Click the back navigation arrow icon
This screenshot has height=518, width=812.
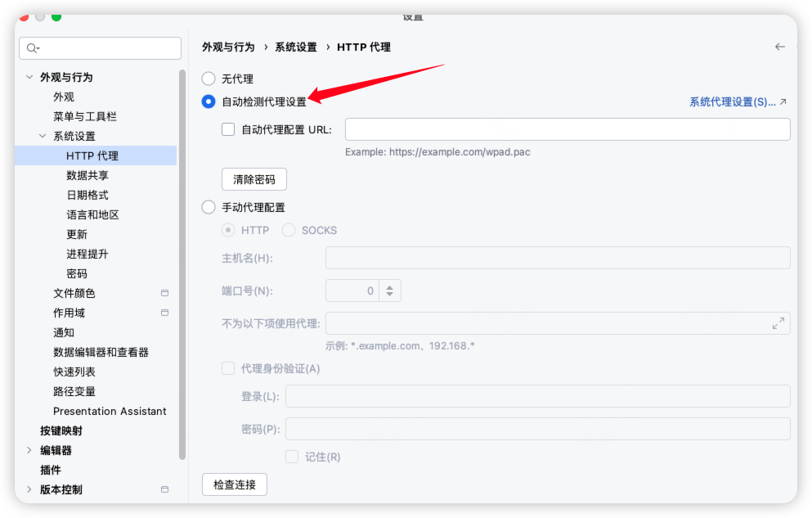(x=780, y=47)
